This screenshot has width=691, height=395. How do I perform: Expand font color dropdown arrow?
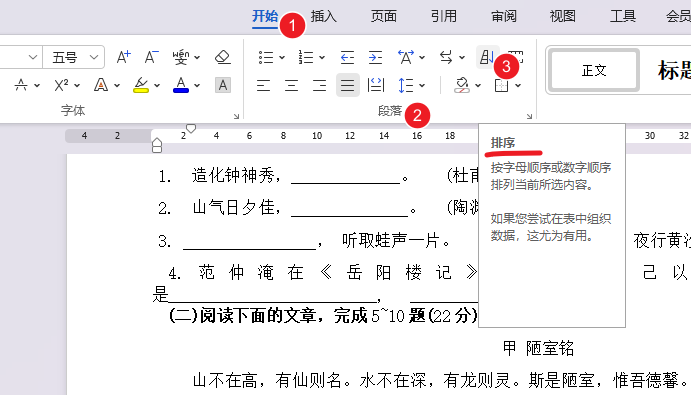(x=197, y=85)
